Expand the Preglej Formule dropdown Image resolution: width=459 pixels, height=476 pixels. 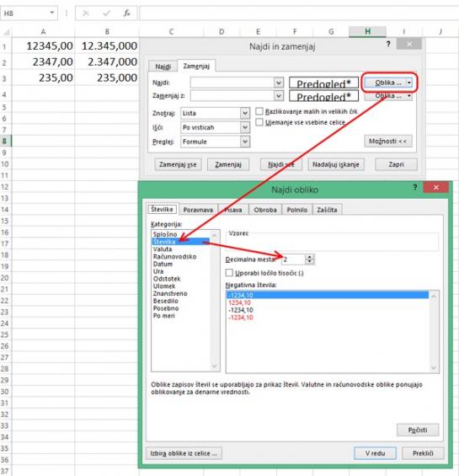coord(245,142)
